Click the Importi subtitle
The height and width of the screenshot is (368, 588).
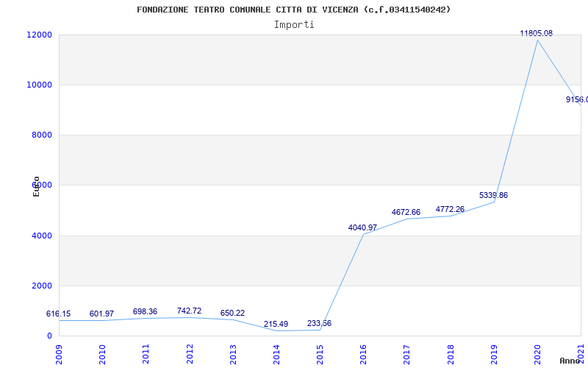[x=294, y=24]
